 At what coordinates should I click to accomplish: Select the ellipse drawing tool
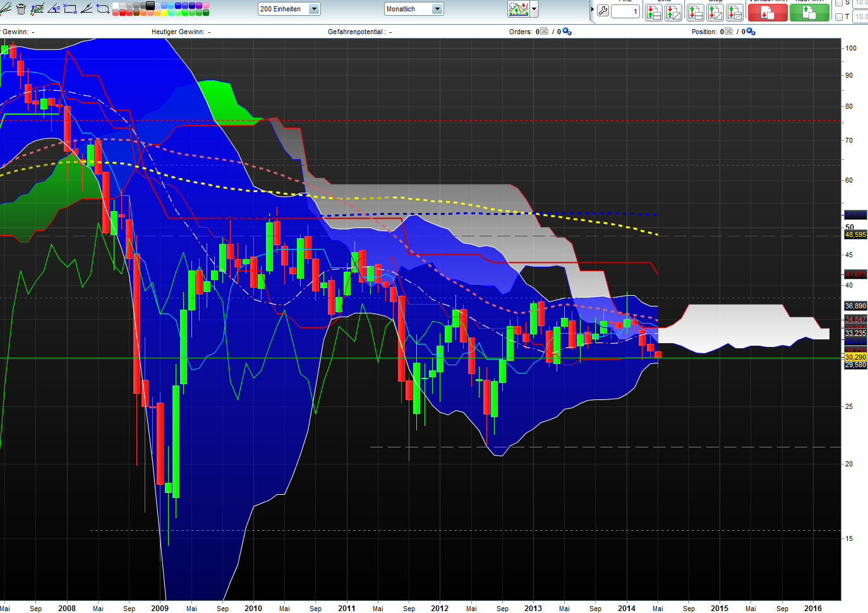click(103, 8)
